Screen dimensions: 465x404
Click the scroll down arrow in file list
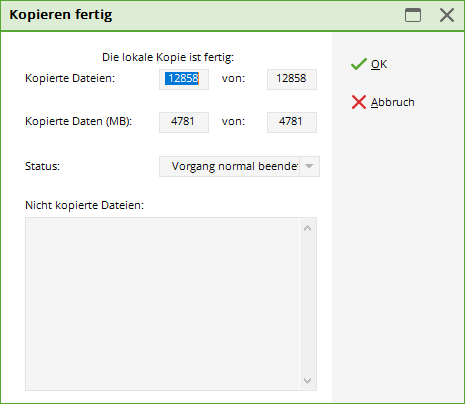[x=308, y=380]
